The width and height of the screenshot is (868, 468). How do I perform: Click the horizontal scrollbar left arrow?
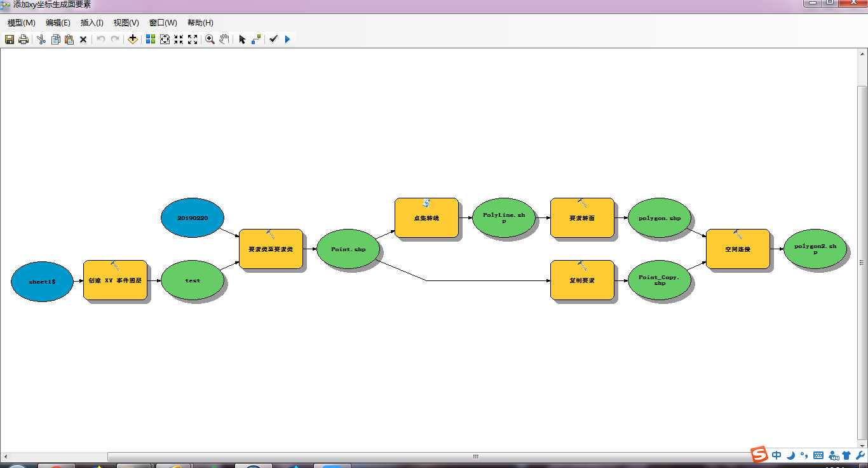click(x=6, y=457)
